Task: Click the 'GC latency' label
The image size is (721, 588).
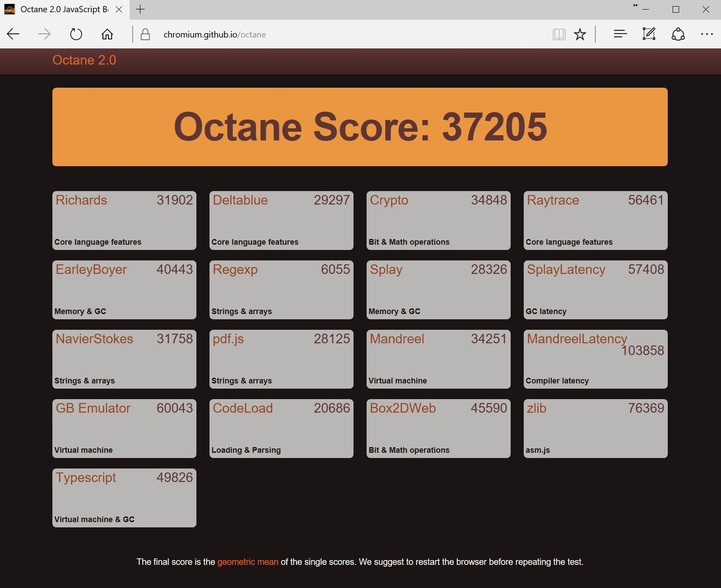Action: [546, 311]
